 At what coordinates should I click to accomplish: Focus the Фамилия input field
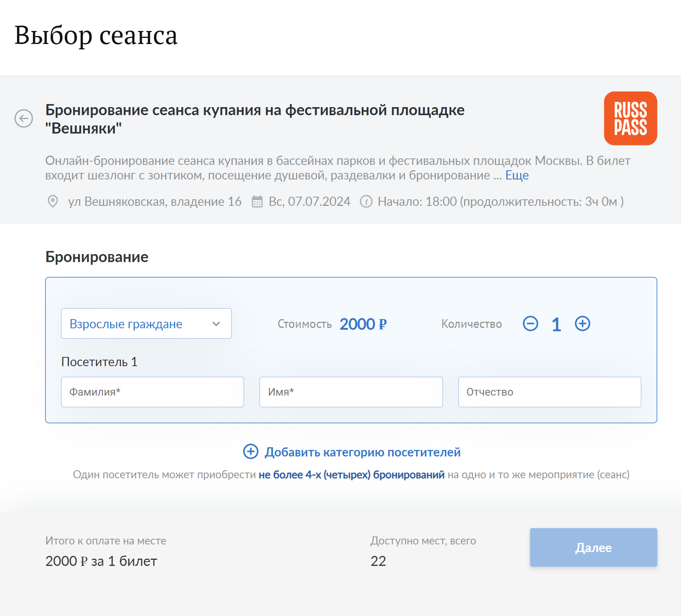tap(152, 392)
